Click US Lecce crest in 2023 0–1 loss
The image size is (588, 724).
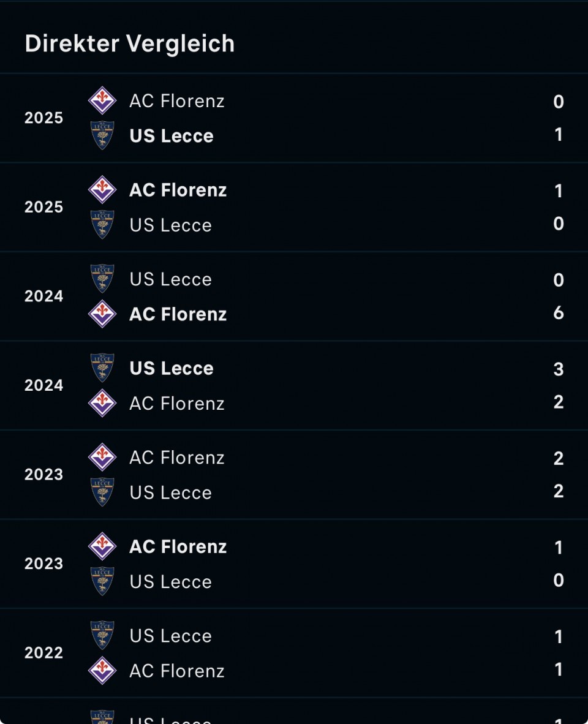coord(102,581)
